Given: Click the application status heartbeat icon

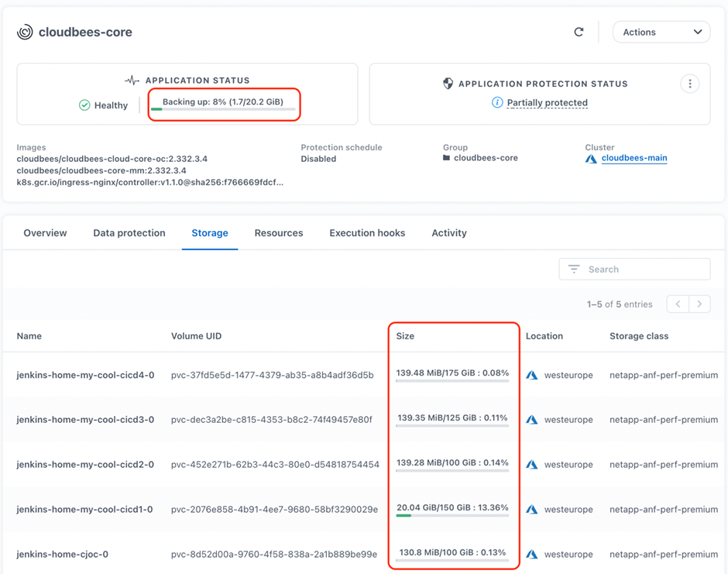Looking at the screenshot, I should tap(132, 81).
